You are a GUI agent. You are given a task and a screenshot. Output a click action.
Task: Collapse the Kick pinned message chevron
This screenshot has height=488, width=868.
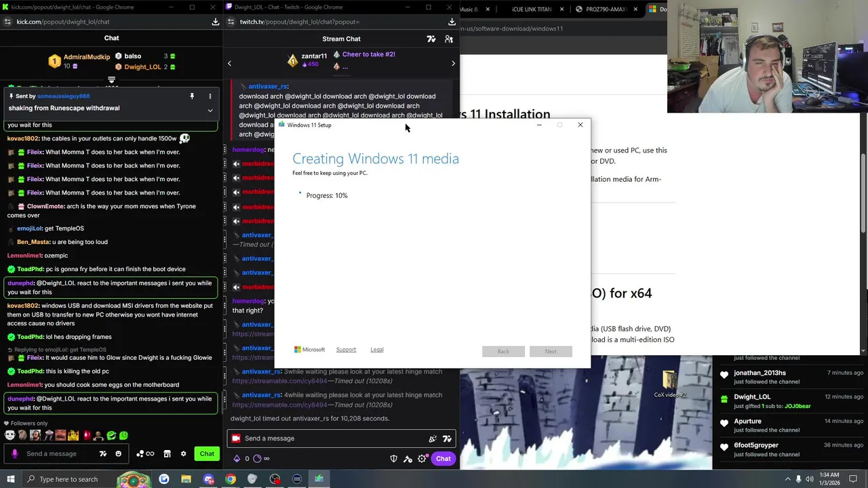pos(210,110)
